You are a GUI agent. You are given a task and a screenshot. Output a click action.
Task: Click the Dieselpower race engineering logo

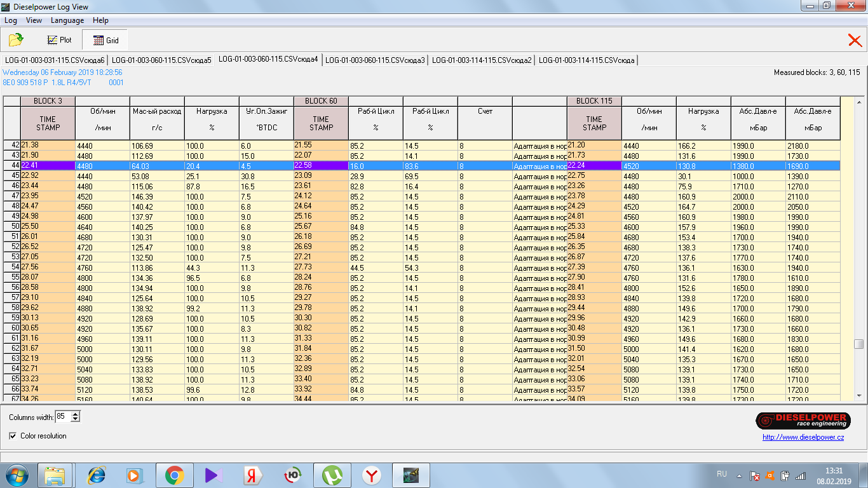pos(803,421)
